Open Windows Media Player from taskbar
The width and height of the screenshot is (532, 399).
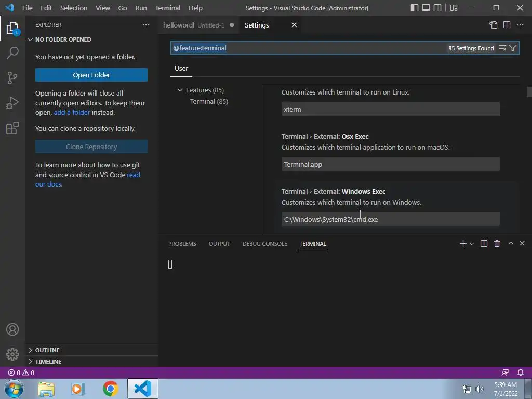78,389
